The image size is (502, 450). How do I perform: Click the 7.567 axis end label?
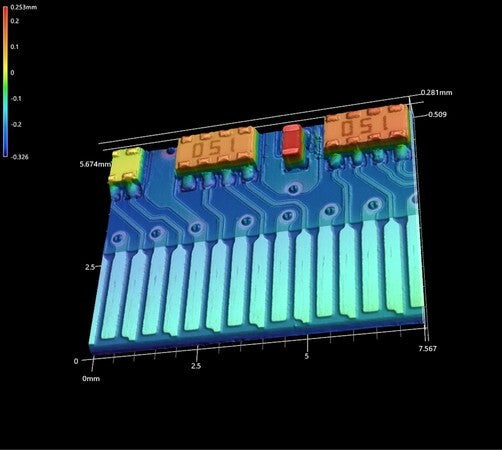(427, 349)
